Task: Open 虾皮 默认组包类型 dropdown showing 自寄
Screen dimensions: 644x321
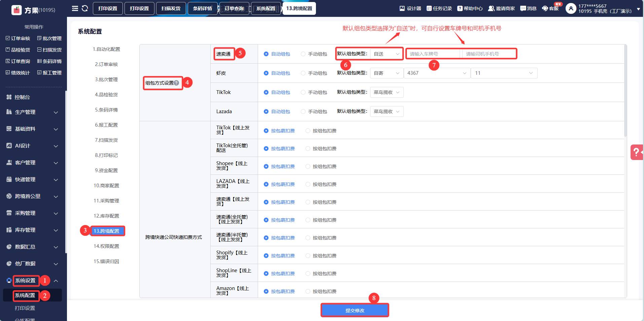Action: click(387, 73)
